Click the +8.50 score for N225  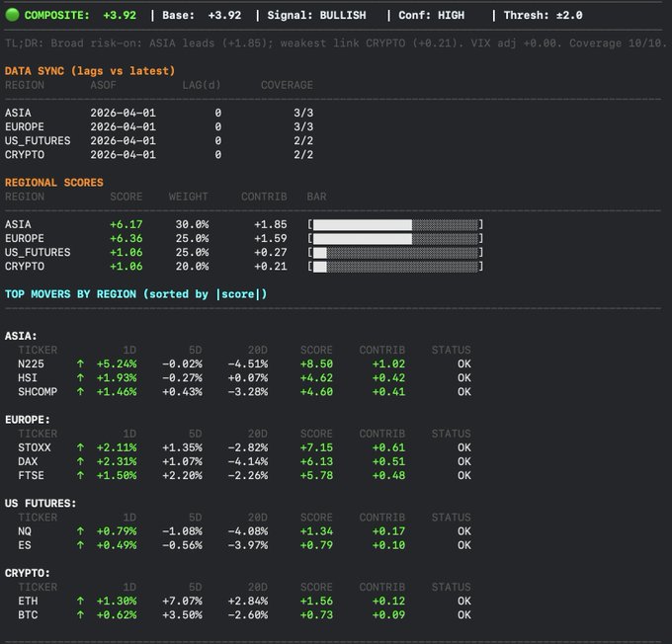(x=316, y=363)
